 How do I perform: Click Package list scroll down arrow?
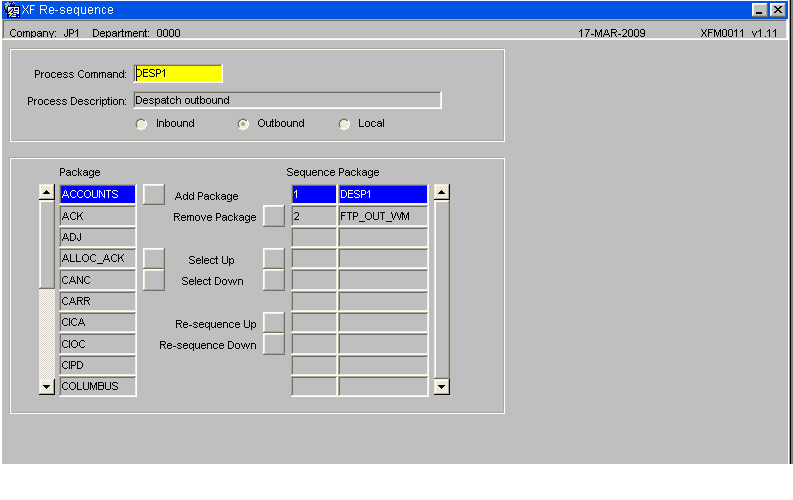click(47, 387)
